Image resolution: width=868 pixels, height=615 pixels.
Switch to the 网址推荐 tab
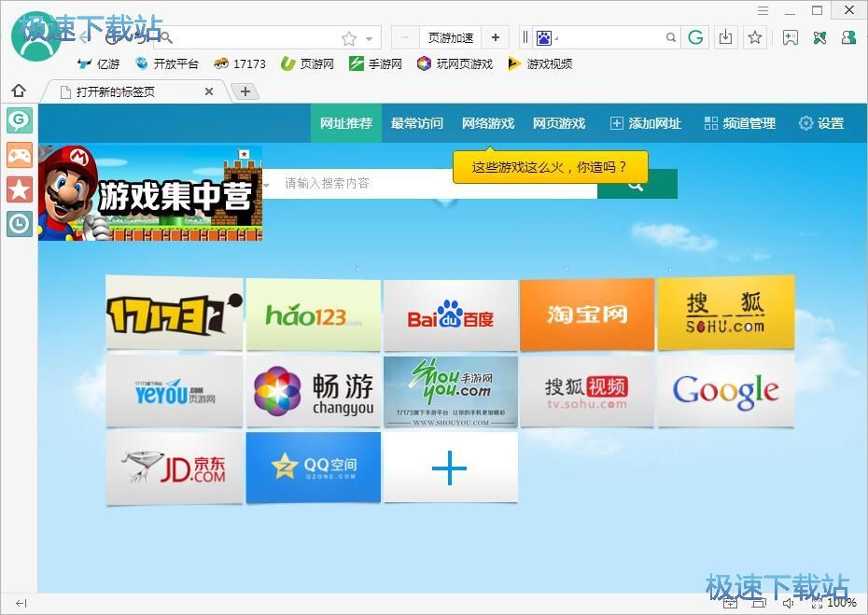(346, 123)
